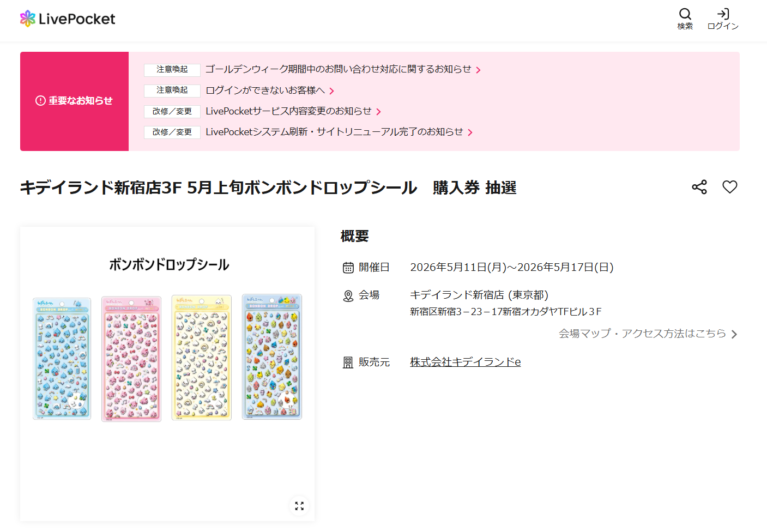Select the pink sticker sheet image
The image size is (767, 532).
point(131,359)
